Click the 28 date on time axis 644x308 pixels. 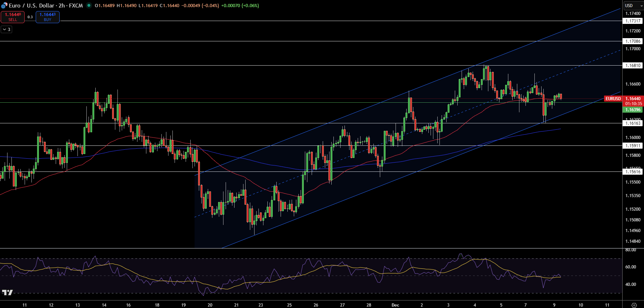[x=369, y=305]
